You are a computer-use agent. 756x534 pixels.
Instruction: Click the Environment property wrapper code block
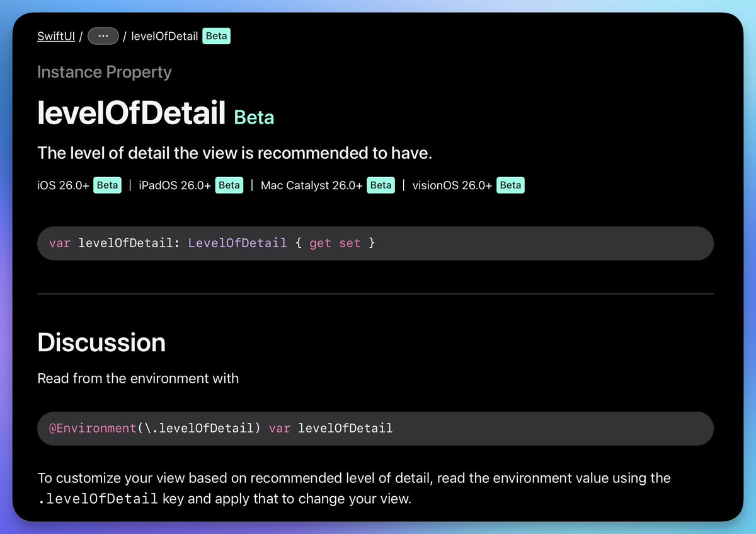coord(376,428)
